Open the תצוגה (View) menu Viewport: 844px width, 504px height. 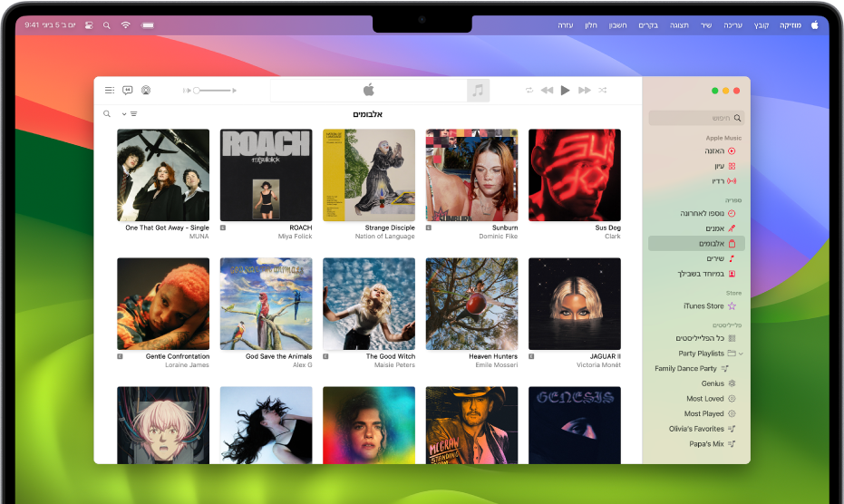point(679,25)
